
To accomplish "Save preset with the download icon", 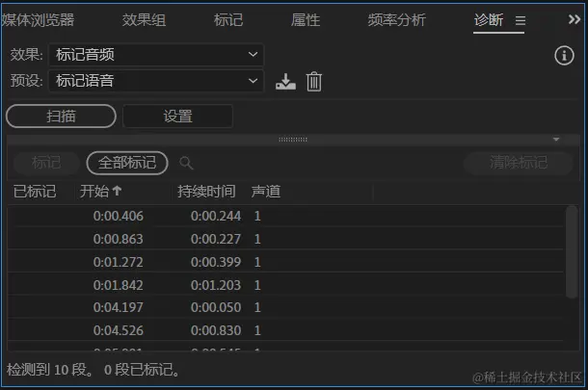I will pos(285,81).
